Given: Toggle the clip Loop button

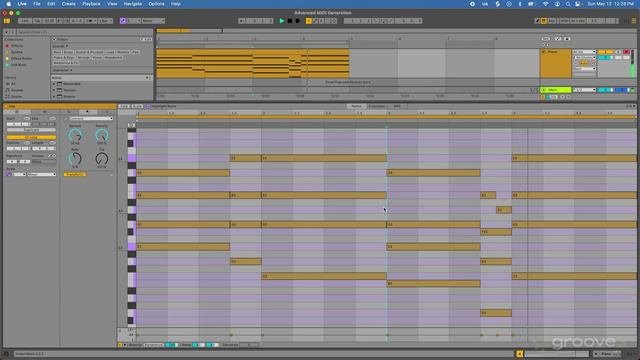Looking at the screenshot, I should tap(31, 138).
